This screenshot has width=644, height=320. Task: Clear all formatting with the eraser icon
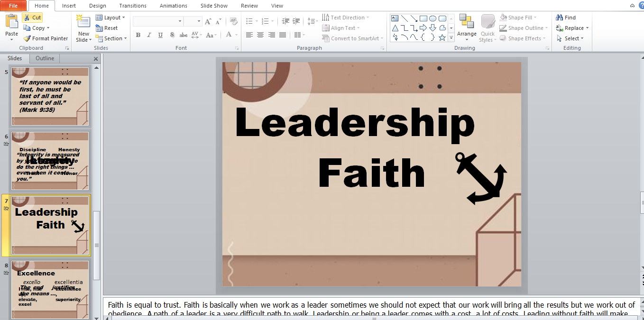pyautogui.click(x=233, y=21)
